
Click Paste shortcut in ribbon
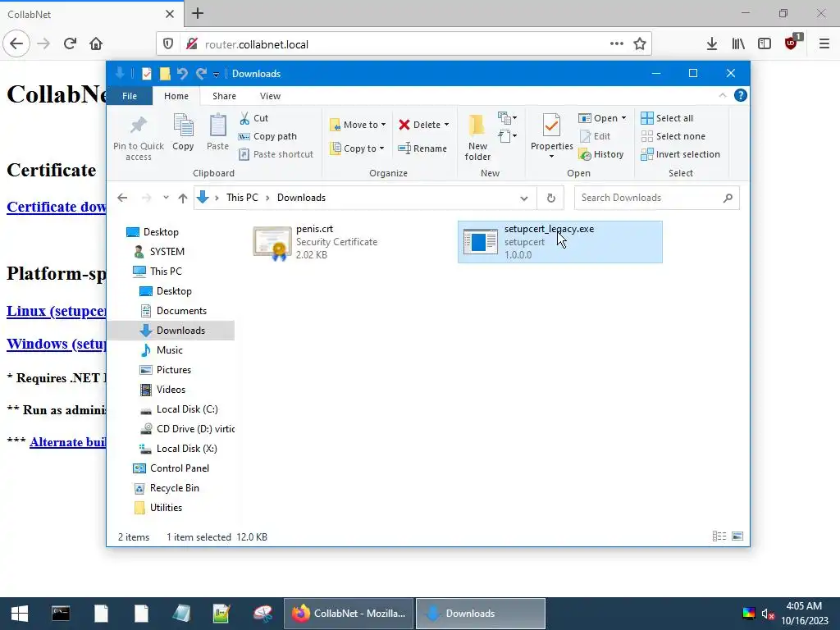[276, 154]
